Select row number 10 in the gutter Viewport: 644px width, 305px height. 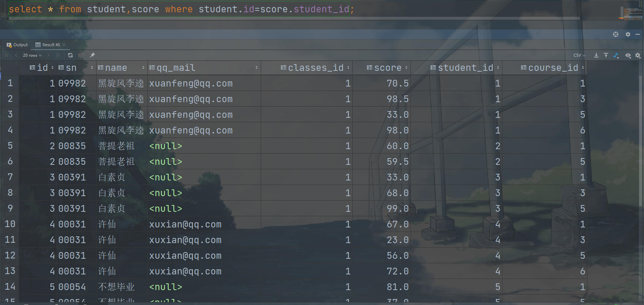tap(10, 224)
